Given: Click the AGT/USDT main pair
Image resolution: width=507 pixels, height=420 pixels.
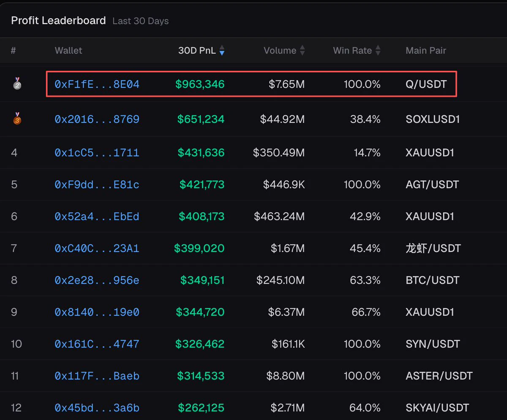Looking at the screenshot, I should [x=432, y=184].
